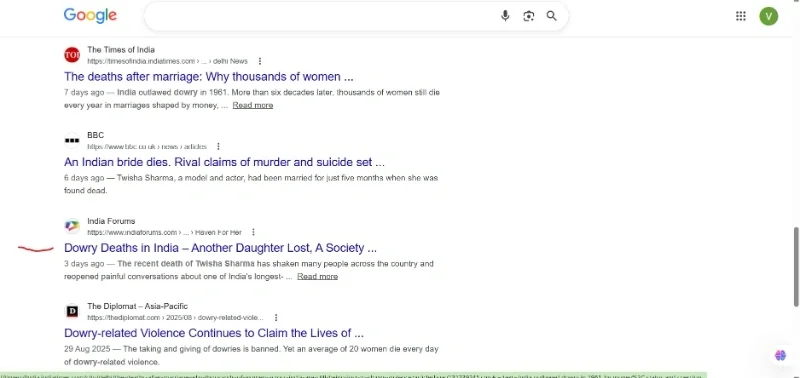
Task: Click the "BBC" source name
Action: 95,135
